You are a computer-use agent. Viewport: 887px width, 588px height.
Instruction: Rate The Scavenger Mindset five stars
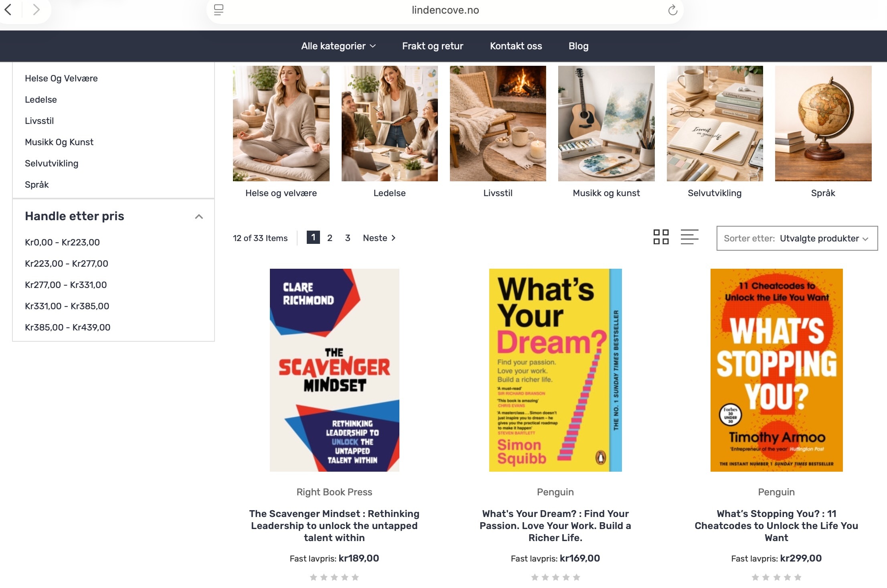click(355, 577)
